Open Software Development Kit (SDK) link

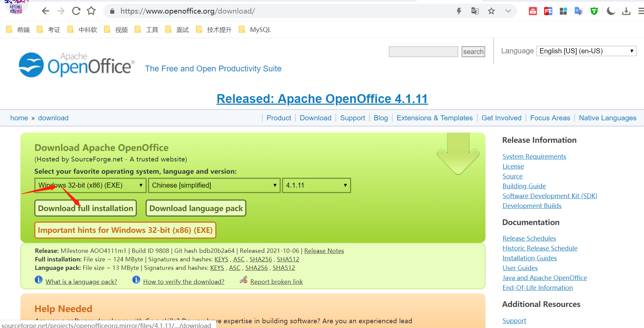550,196
